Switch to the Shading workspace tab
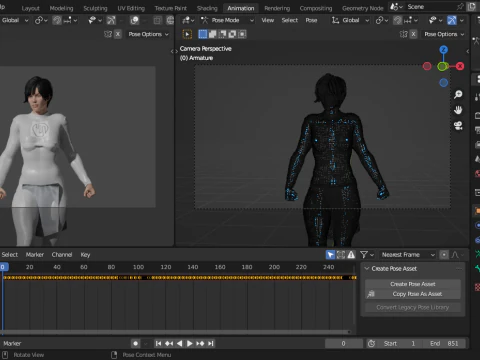 (x=207, y=8)
